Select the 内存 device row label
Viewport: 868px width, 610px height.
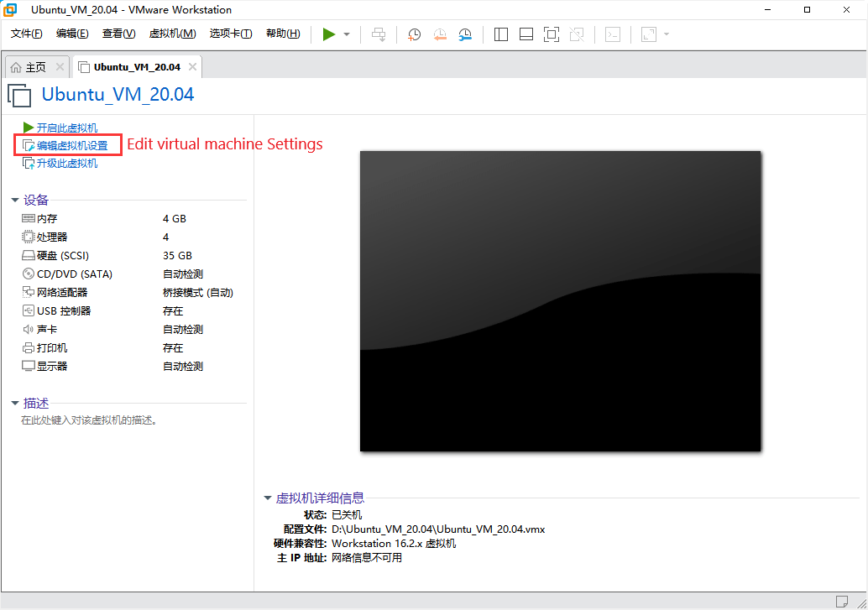[47, 219]
